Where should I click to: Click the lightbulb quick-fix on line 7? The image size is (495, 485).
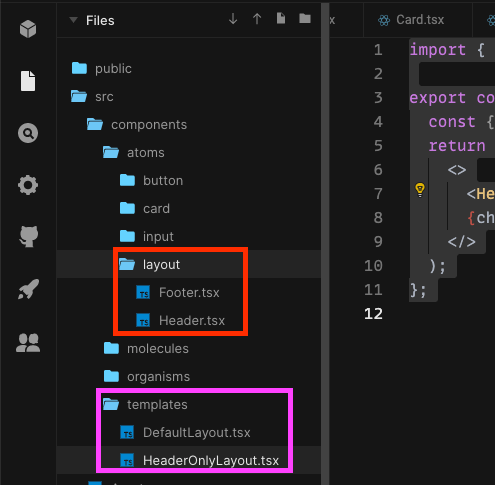(x=420, y=190)
